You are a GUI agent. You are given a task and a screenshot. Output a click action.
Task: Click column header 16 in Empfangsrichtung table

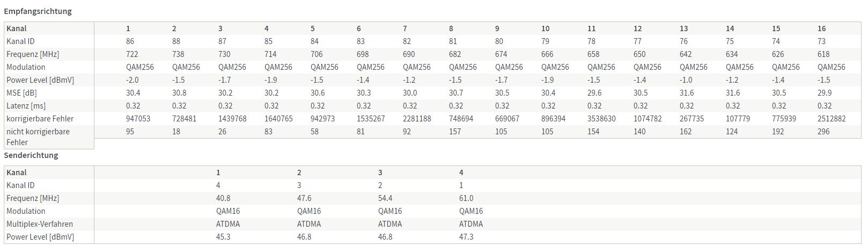[822, 28]
